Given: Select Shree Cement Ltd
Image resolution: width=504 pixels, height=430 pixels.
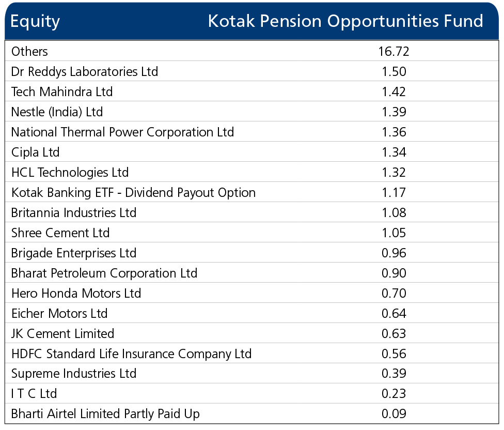Looking at the screenshot, I should click(60, 233).
